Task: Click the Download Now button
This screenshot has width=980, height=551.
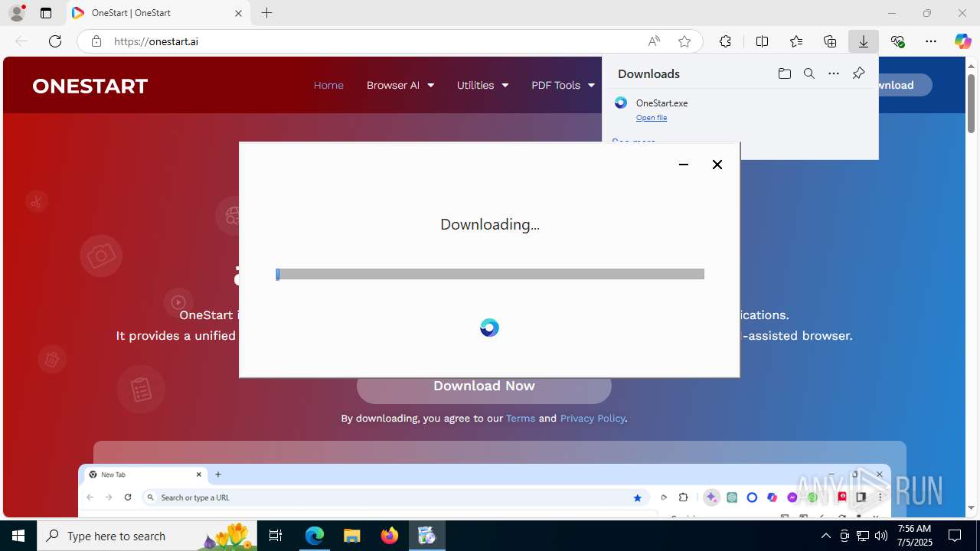Action: click(484, 386)
